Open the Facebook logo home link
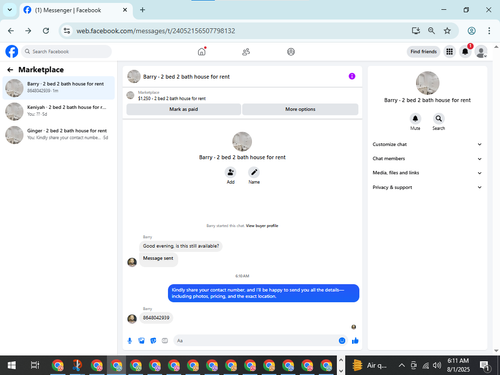The image size is (500, 375). [12, 52]
